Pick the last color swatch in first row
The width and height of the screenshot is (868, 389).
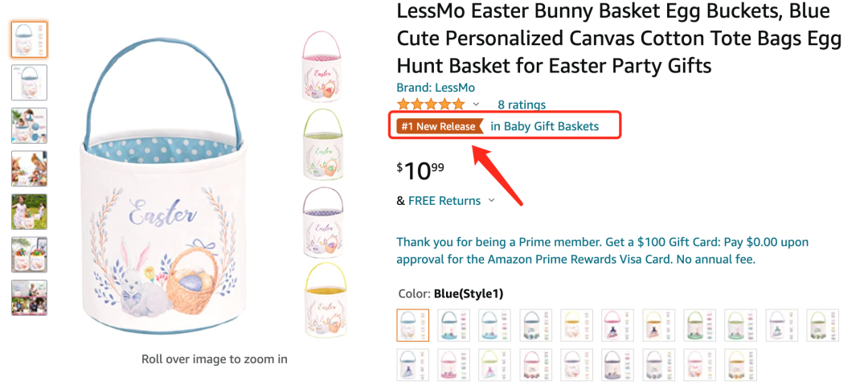tap(823, 326)
